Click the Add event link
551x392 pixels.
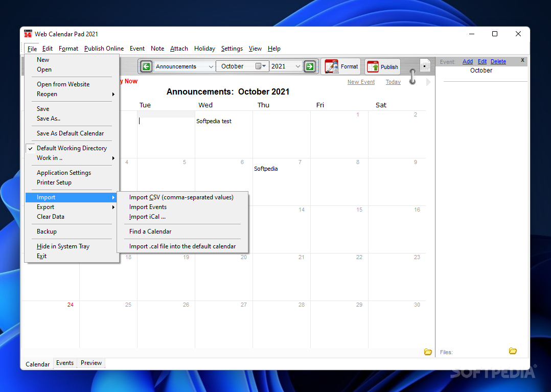467,61
